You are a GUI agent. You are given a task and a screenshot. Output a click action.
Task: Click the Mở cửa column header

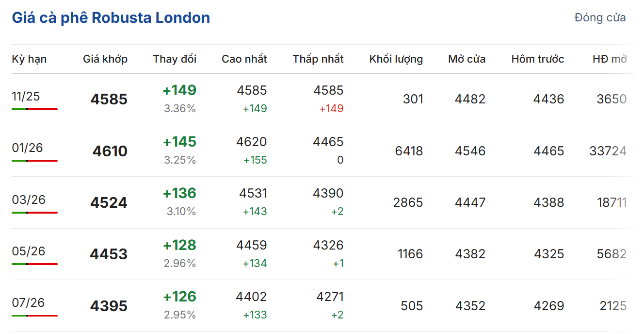[467, 59]
